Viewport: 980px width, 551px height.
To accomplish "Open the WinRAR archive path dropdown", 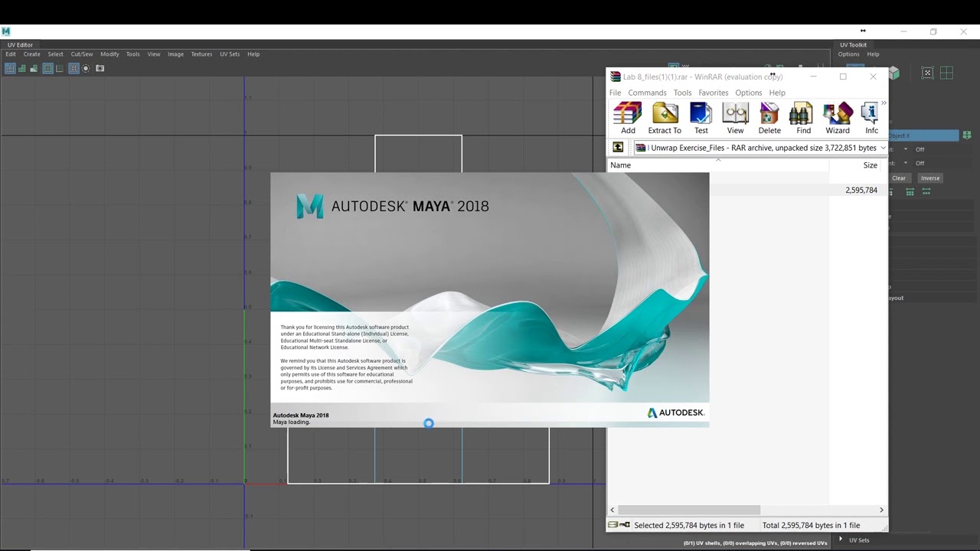I will coord(883,148).
